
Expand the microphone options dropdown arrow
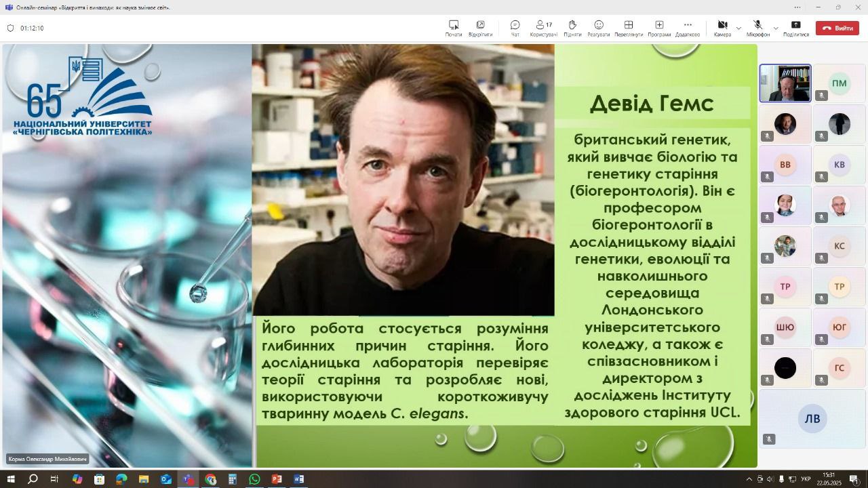tap(776, 28)
